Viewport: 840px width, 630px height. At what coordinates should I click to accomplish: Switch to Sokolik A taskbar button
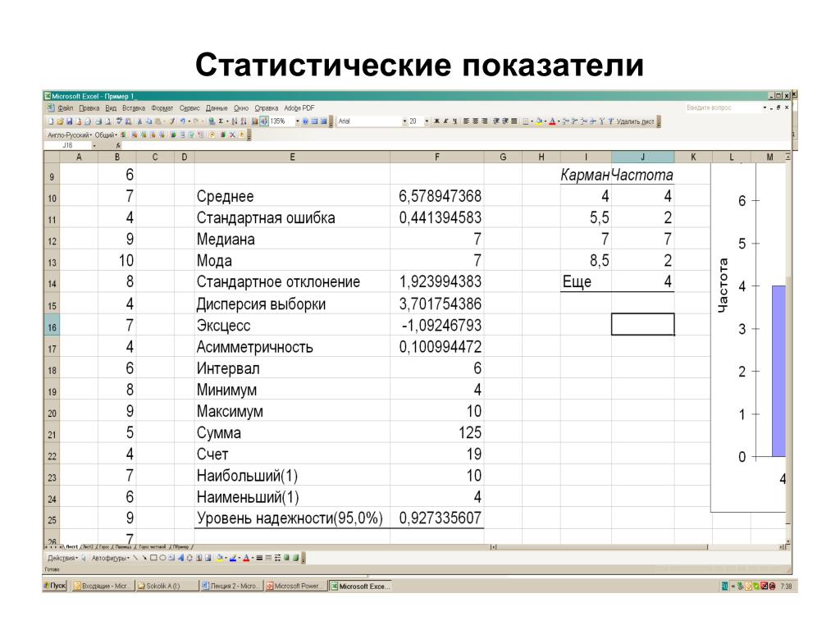pyautogui.click(x=166, y=586)
